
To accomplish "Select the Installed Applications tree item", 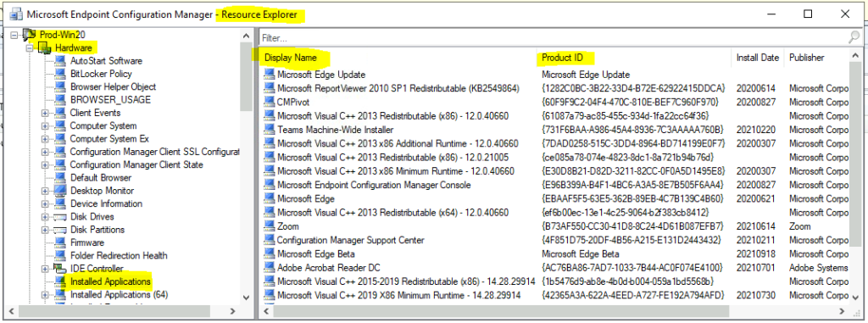I will coord(110,281).
